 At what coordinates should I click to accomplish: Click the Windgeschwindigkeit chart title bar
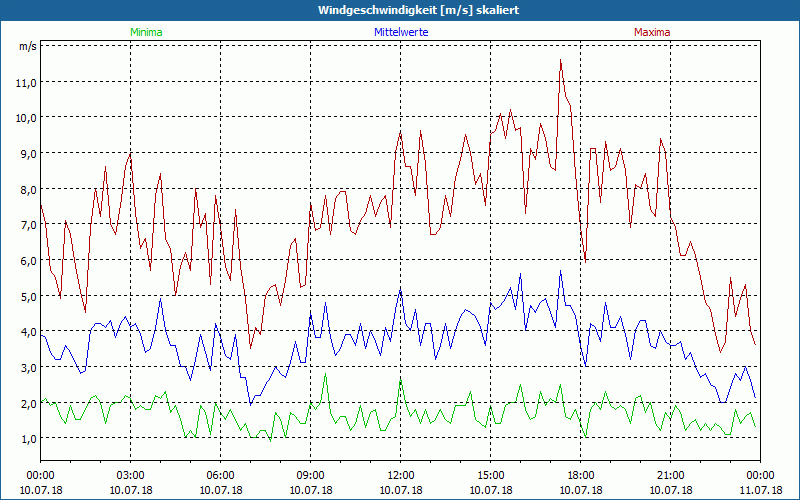[400, 10]
